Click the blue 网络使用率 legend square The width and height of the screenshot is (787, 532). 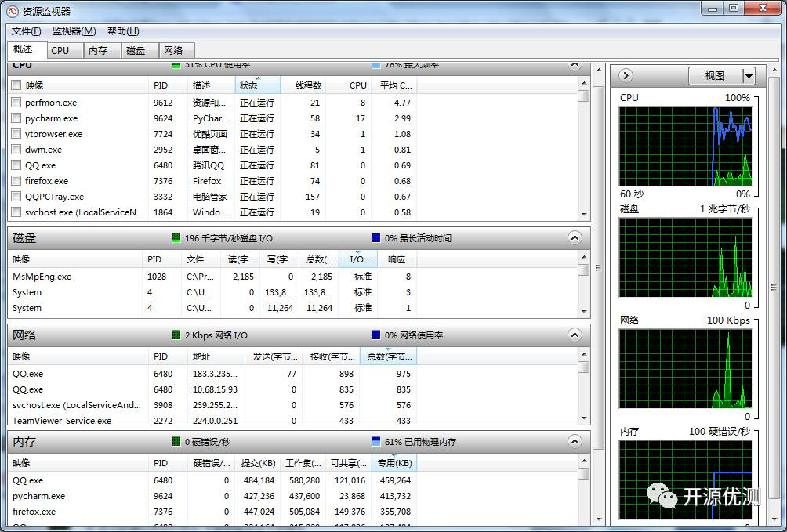(376, 335)
